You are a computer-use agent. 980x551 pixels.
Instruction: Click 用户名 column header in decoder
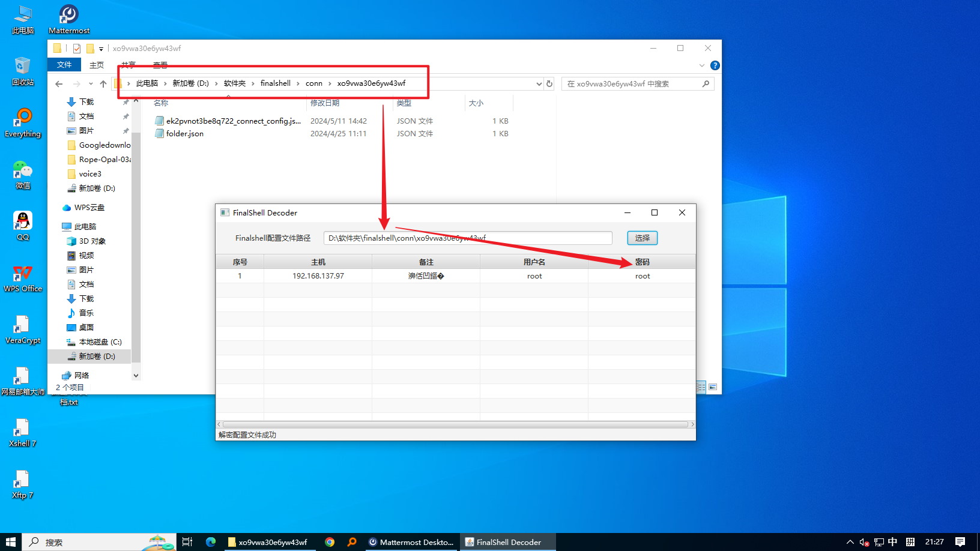[534, 262]
